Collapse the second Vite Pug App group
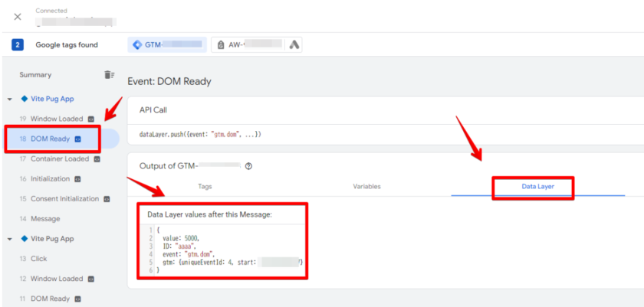Screen dimensions: 644x307 (9, 239)
